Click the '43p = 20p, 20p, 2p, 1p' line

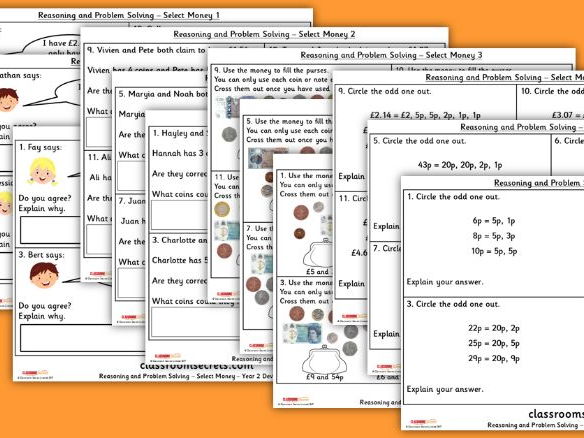(x=460, y=165)
